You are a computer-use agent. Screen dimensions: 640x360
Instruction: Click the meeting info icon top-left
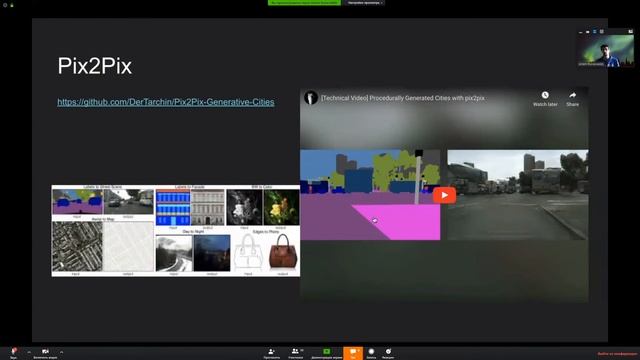point(5,5)
